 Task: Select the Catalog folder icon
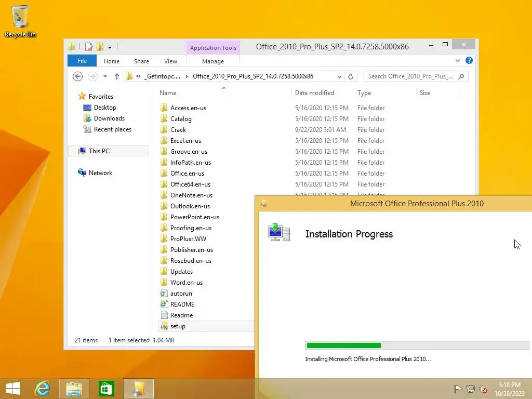164,119
